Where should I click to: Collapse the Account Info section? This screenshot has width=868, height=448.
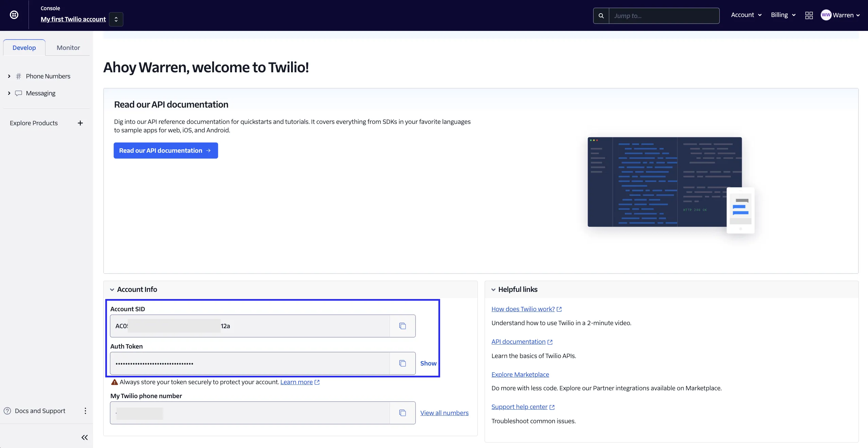click(x=112, y=290)
